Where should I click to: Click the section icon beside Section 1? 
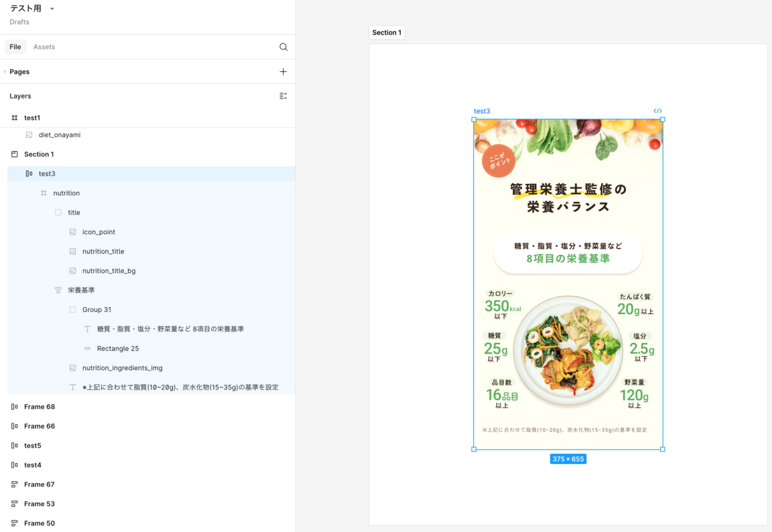click(x=15, y=154)
